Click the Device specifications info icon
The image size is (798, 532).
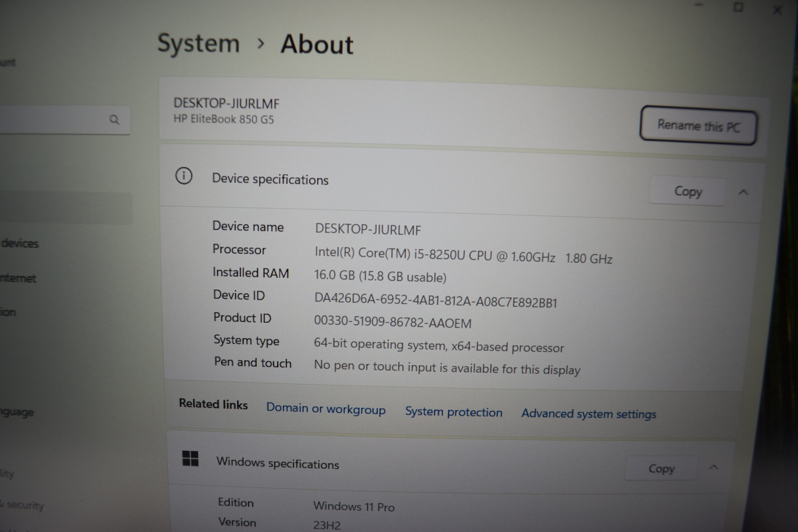(184, 176)
